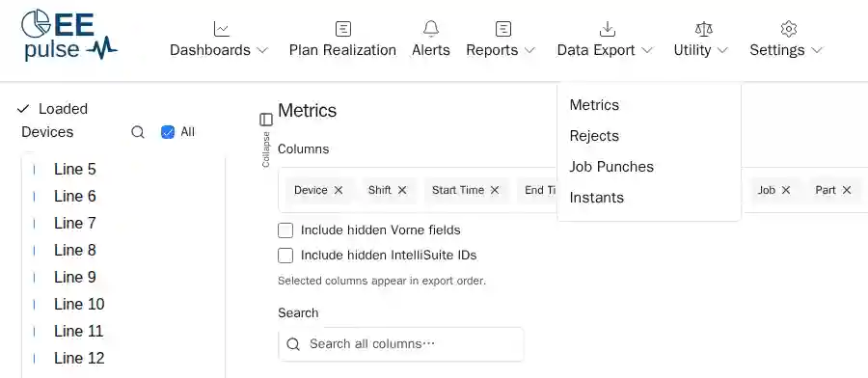The width and height of the screenshot is (868, 378).
Task: Remove the Part column chip
Action: click(x=847, y=190)
